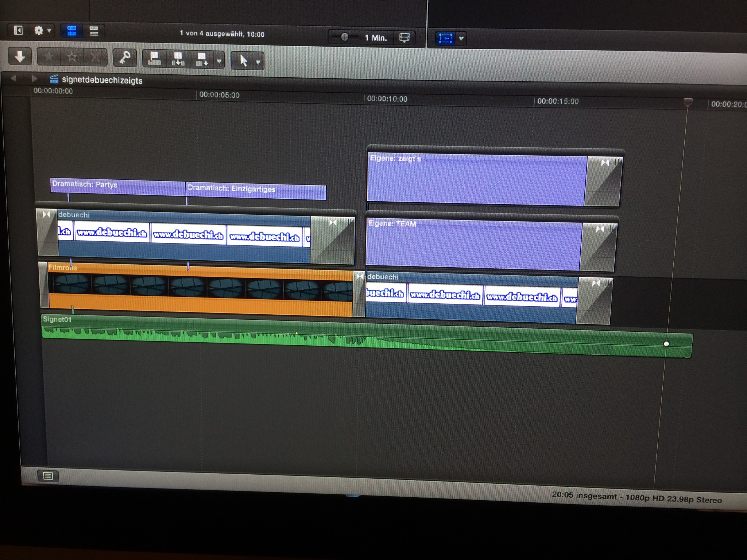Choose the Select arrow tool
This screenshot has height=560, width=747.
243,61
